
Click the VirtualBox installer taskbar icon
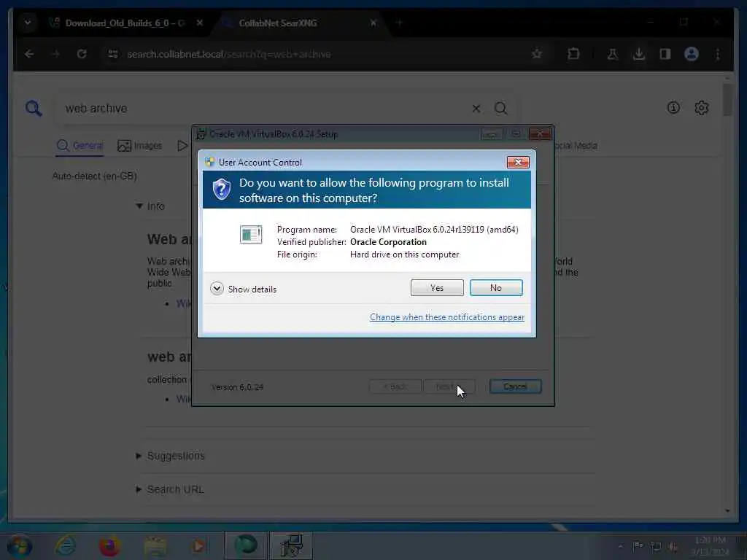291,545
